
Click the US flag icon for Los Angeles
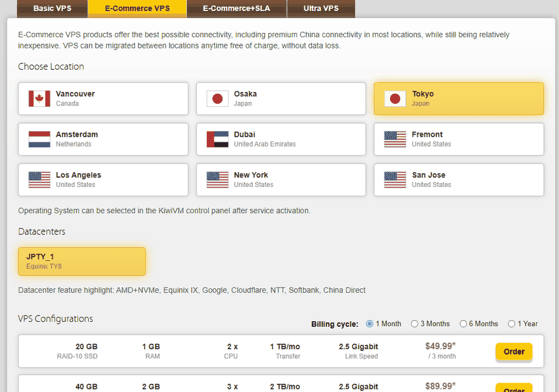click(x=39, y=180)
